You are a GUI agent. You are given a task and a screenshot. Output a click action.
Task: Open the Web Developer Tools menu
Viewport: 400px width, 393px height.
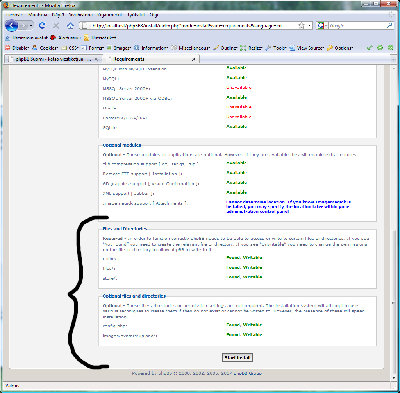(x=276, y=48)
